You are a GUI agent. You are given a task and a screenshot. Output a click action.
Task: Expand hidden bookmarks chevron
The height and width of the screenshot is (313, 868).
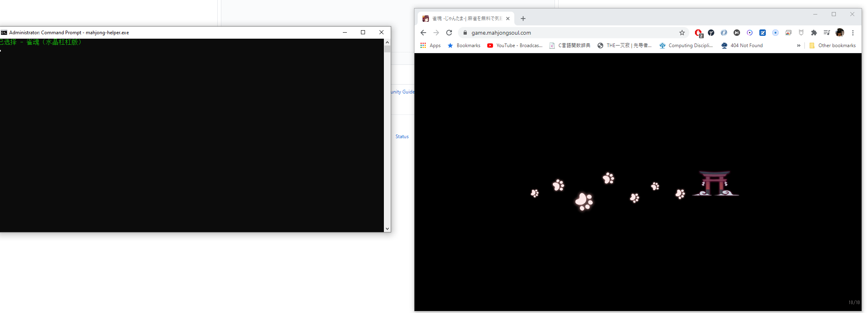(x=799, y=46)
